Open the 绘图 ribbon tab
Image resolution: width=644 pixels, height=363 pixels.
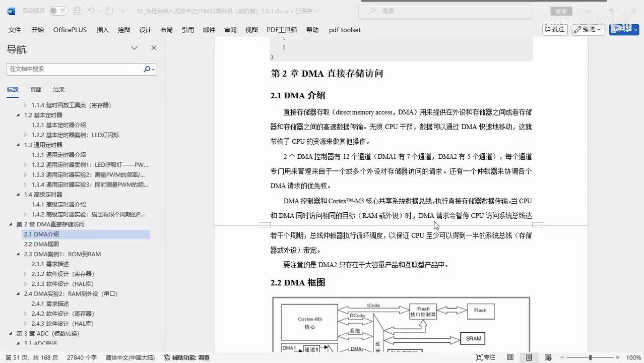click(124, 30)
